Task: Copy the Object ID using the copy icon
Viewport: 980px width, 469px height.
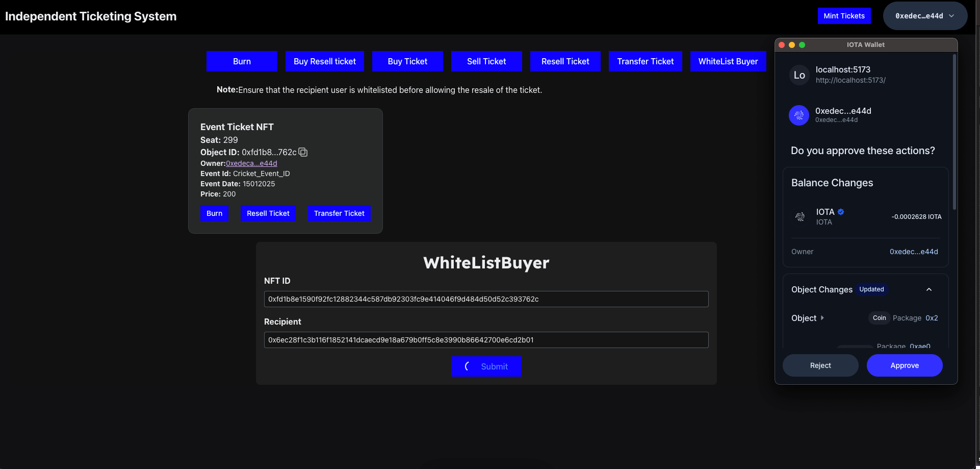Action: pos(303,152)
